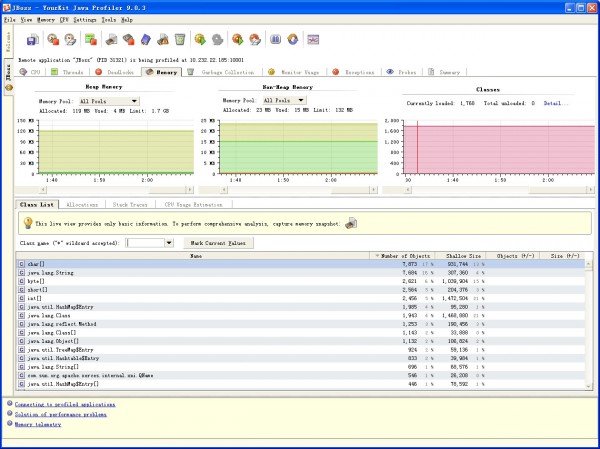600x449 pixels.
Task: Open the Help menu
Action: (127, 20)
